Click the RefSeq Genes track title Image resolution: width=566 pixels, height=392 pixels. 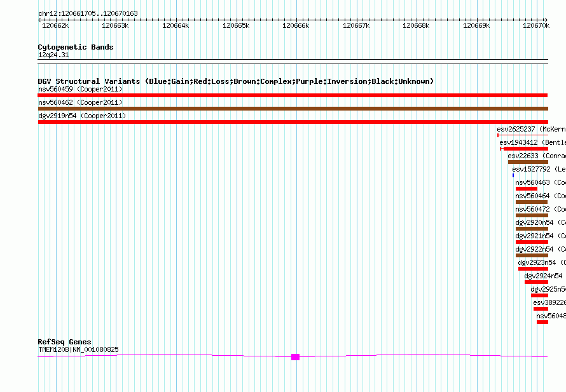[x=64, y=342]
